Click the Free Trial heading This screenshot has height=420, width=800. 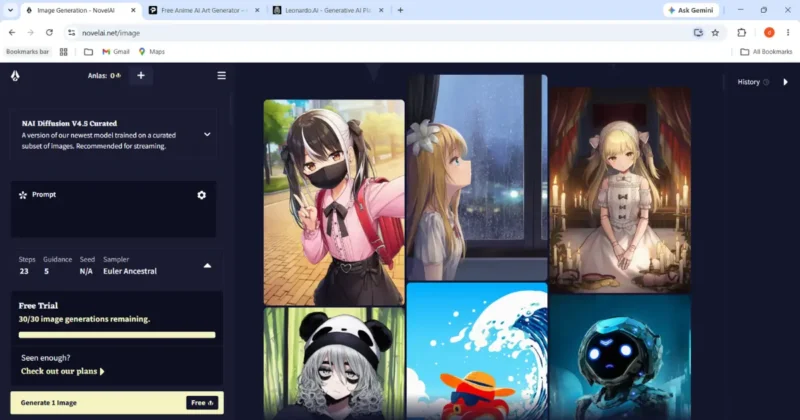tap(38, 306)
